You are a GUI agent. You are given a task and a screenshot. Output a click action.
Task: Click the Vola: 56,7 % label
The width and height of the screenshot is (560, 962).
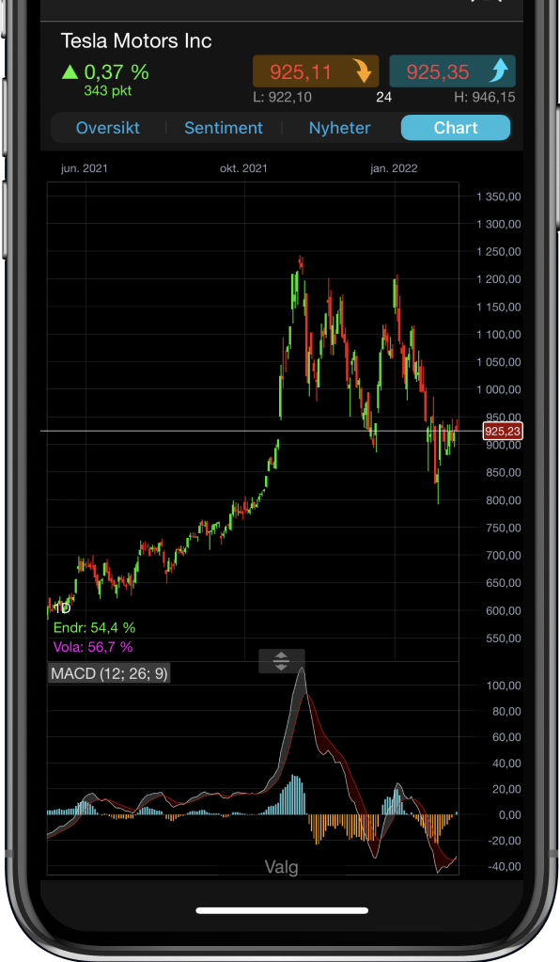click(93, 647)
